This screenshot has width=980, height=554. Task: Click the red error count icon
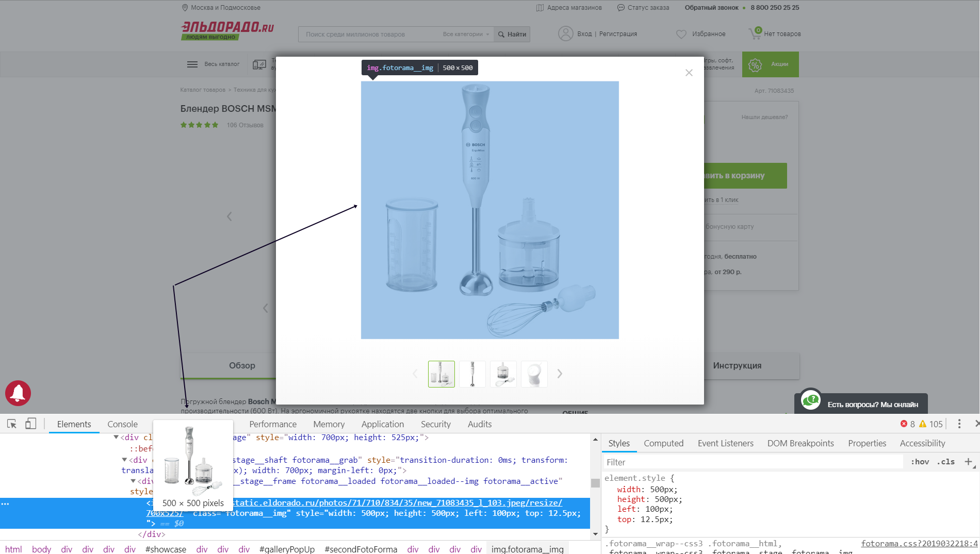(x=904, y=424)
